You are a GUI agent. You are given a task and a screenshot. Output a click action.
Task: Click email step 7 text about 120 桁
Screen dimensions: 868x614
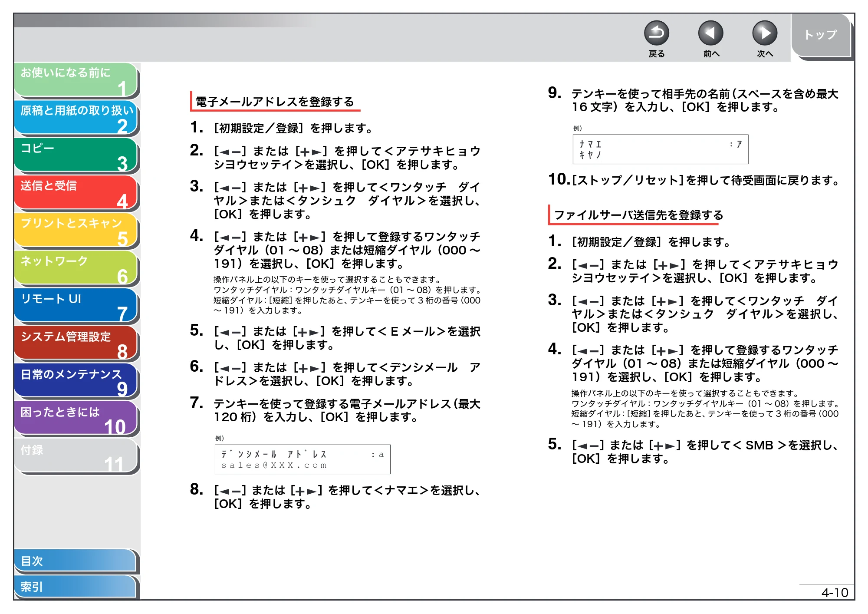tap(347, 410)
